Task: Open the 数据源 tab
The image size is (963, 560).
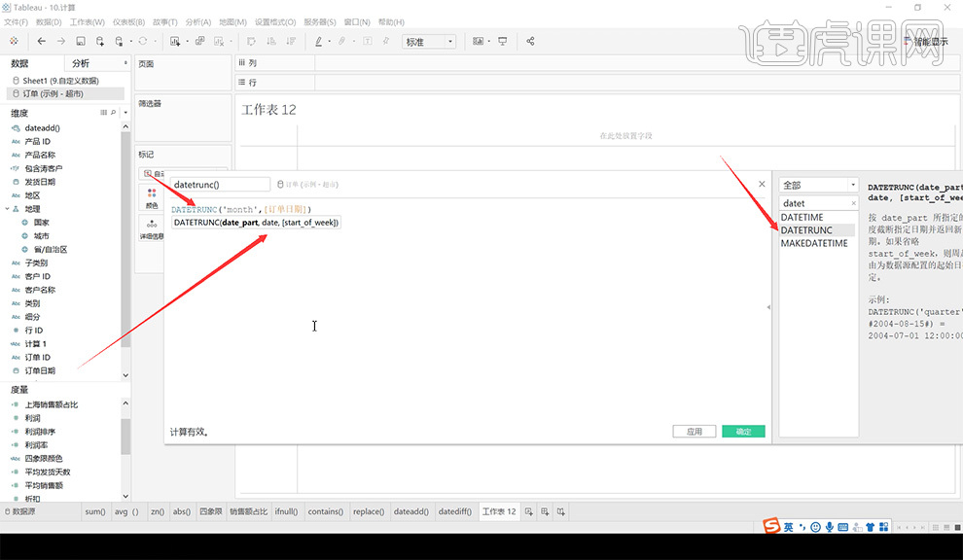Action: [20, 511]
